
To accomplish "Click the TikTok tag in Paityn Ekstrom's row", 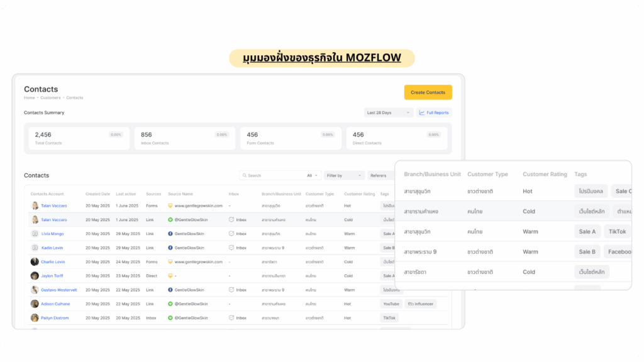I will click(389, 317).
